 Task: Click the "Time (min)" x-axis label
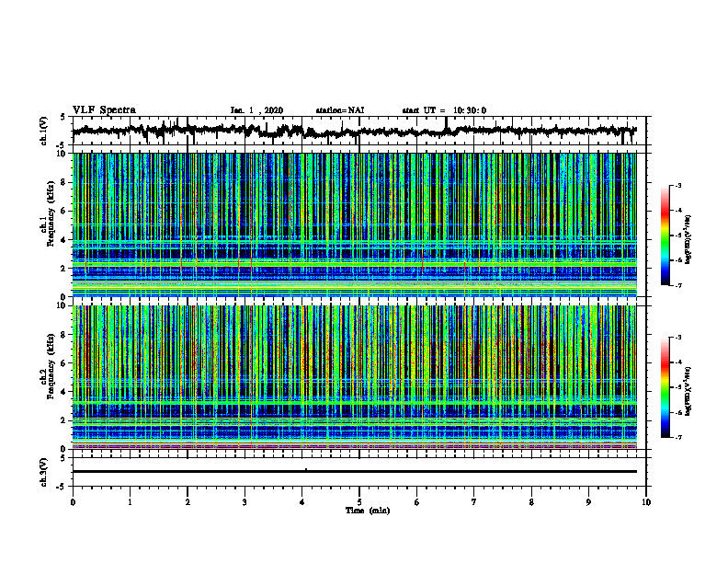coord(368,511)
